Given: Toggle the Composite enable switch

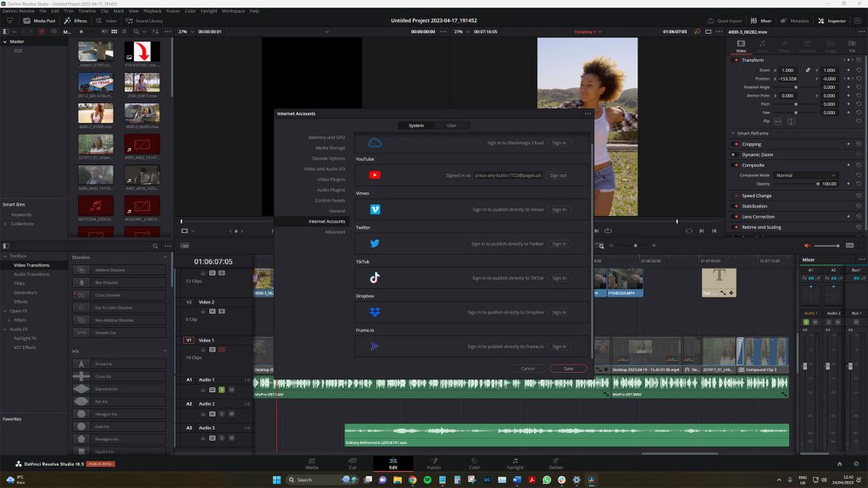Looking at the screenshot, I should 736,165.
